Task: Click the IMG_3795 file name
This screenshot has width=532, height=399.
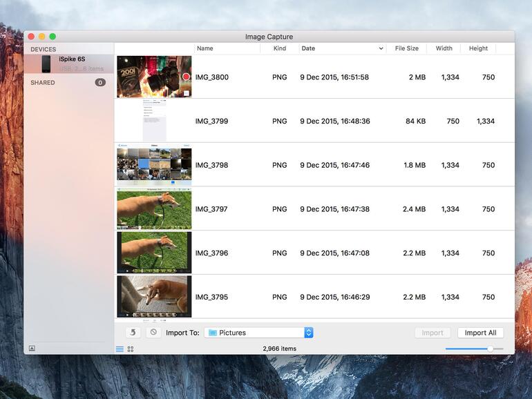Action: 211,298
